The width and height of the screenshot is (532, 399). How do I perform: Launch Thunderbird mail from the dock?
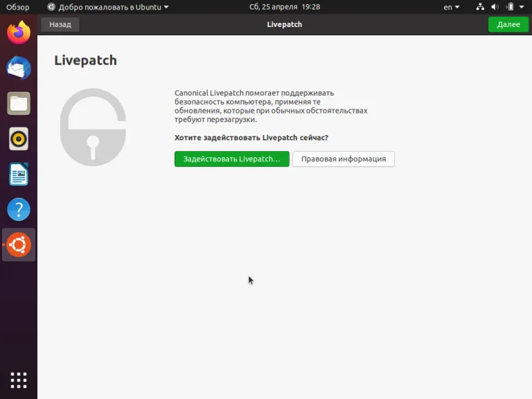coord(19,68)
